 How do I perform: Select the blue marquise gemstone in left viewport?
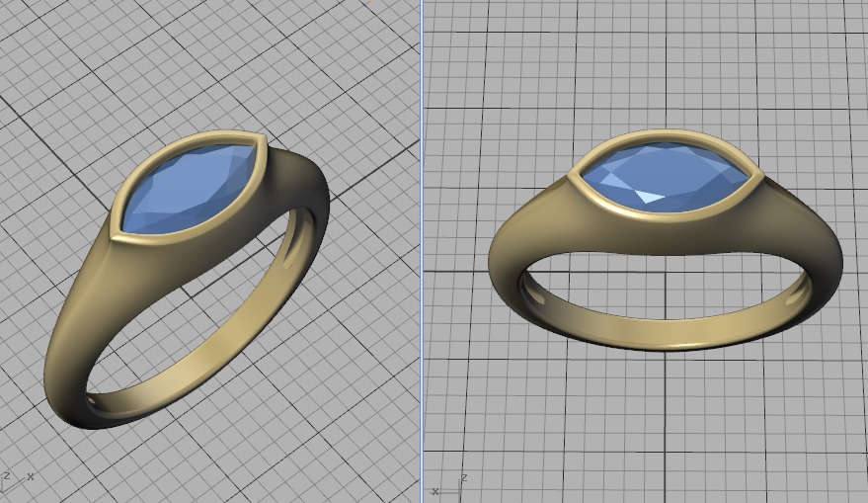[x=191, y=189]
